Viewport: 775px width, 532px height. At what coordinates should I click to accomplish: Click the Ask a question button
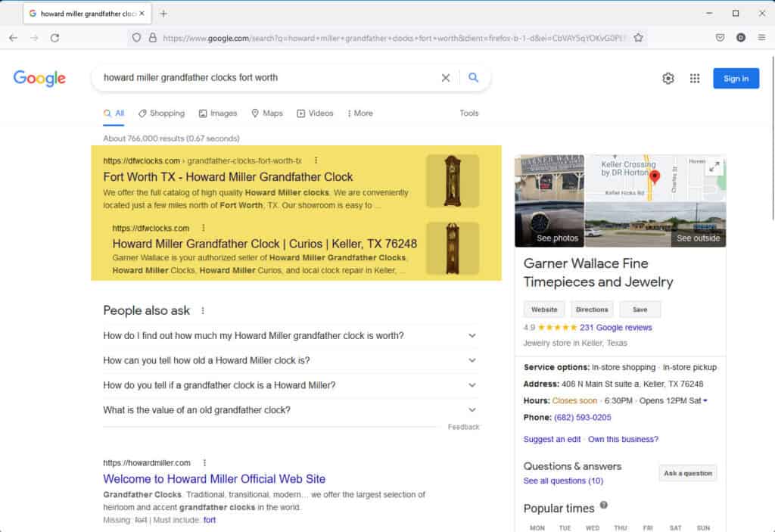coord(688,473)
